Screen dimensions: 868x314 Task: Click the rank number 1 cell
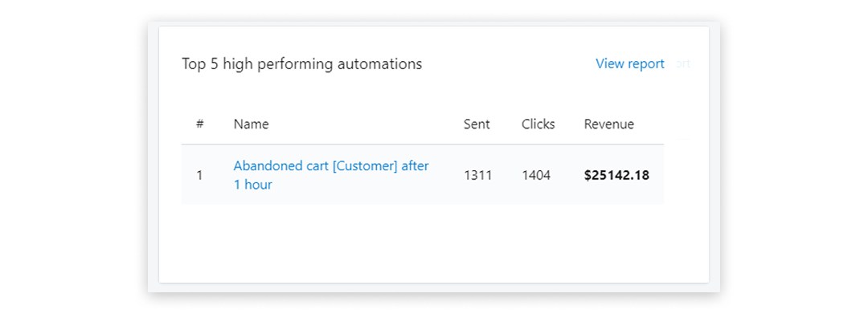[200, 176]
